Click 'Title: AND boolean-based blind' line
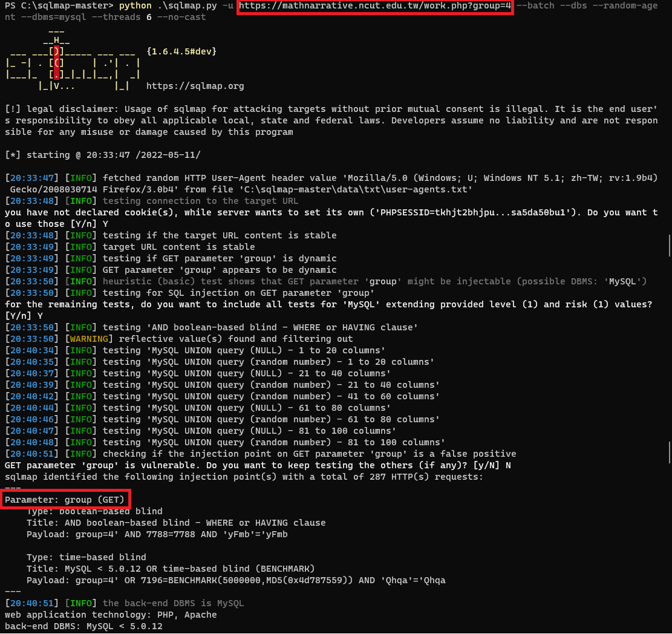The height and width of the screenshot is (634, 672). (176, 523)
